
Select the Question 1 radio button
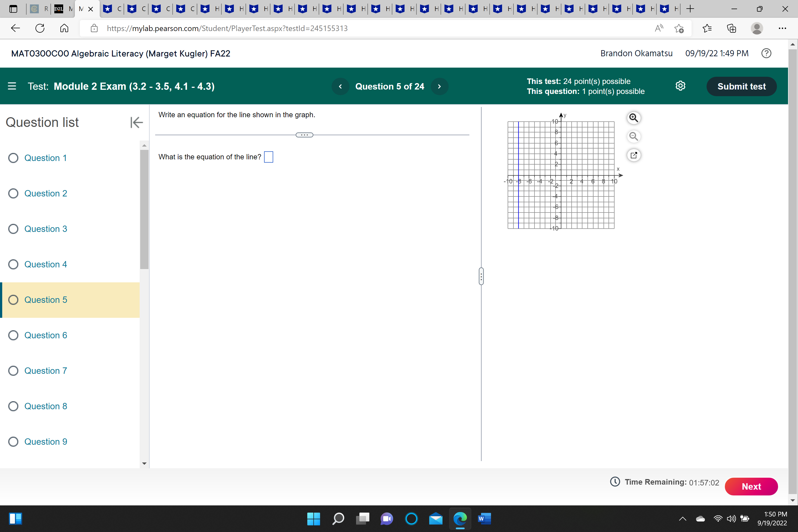coord(13,158)
